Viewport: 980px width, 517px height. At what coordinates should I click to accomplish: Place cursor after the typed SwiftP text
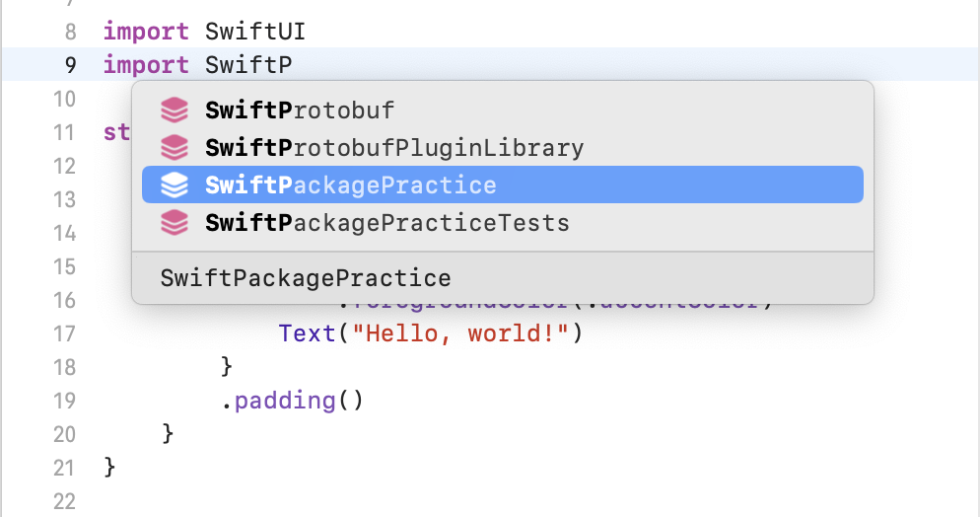click(x=293, y=65)
